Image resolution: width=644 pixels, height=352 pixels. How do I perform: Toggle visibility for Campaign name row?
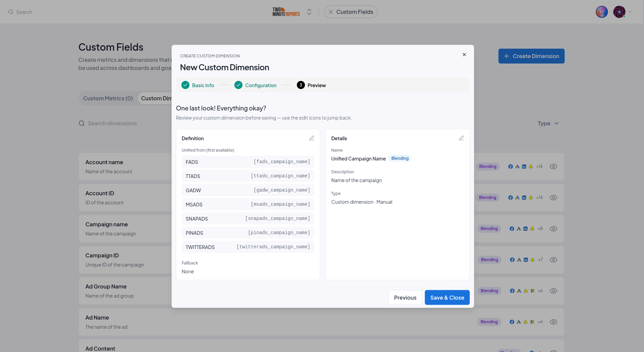click(x=553, y=229)
